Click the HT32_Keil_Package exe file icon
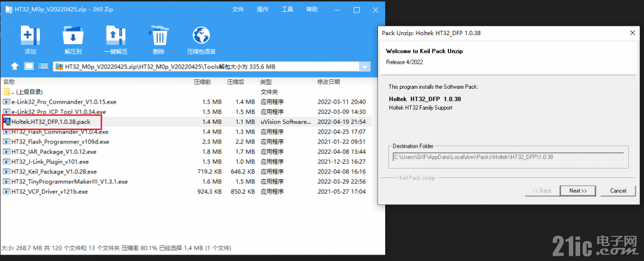The height and width of the screenshot is (261, 644). coord(7,172)
